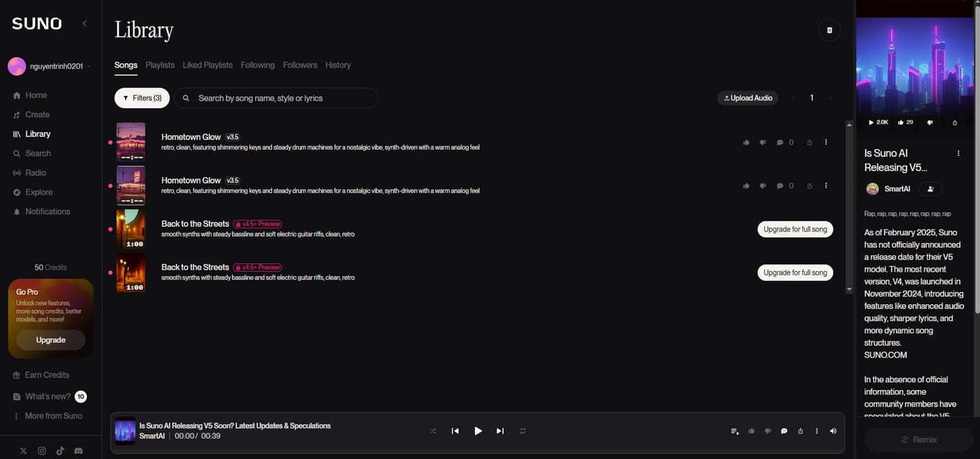Like the playing song in player bar
The image size is (980, 459).
[x=751, y=431]
